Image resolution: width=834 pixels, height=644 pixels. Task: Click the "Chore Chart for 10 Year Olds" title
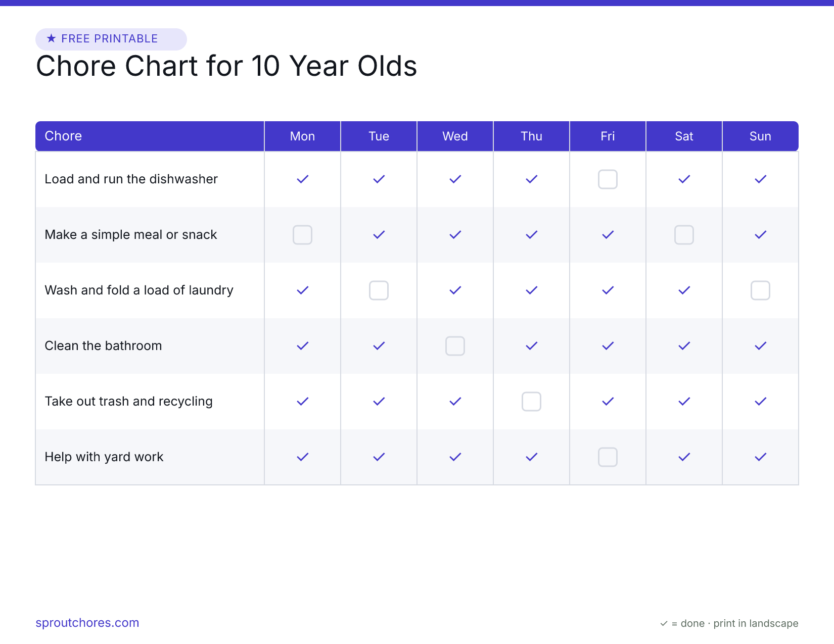pyautogui.click(x=226, y=66)
